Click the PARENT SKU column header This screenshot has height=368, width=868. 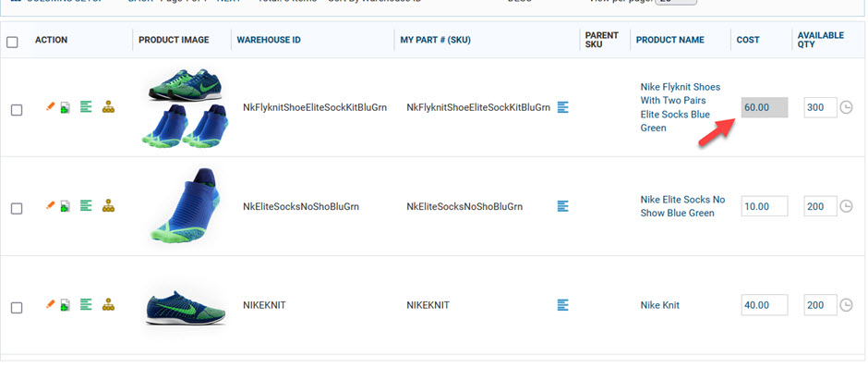pos(602,40)
